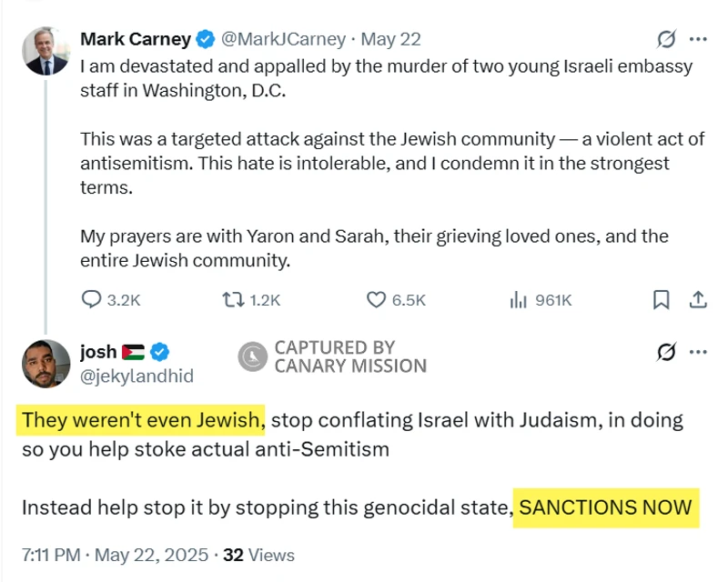
Task: Click the repost icon on Carney's tweet
Action: [x=233, y=299]
